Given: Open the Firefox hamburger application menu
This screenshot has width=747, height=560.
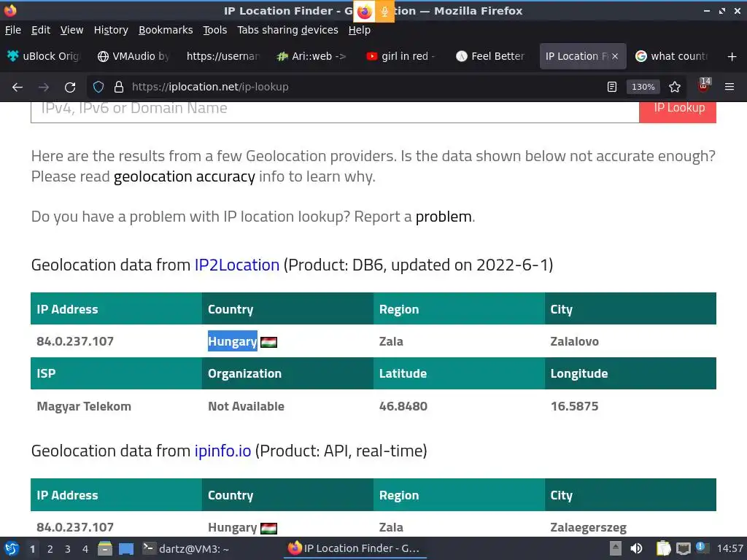Looking at the screenshot, I should 729,87.
